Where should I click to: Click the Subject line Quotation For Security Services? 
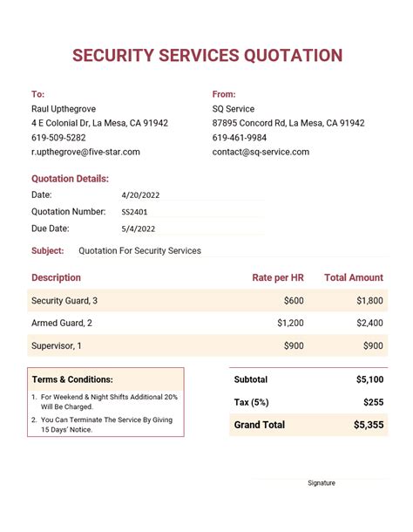tap(139, 250)
